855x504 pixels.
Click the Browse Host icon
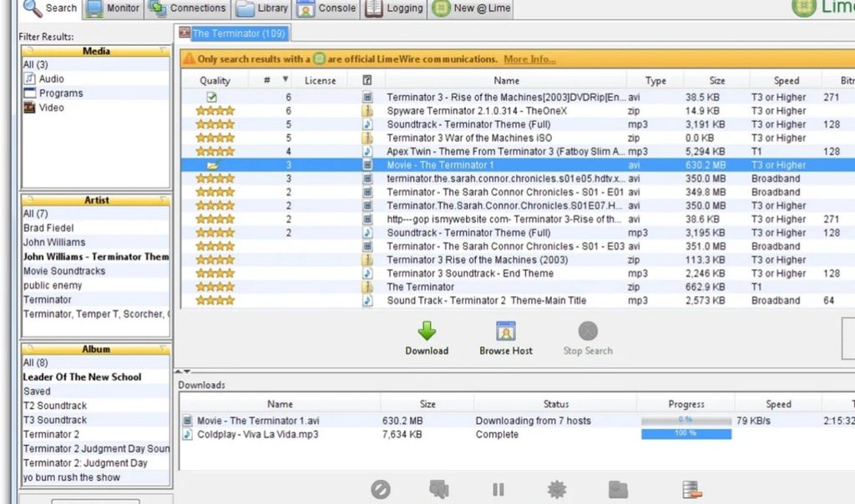tap(505, 330)
